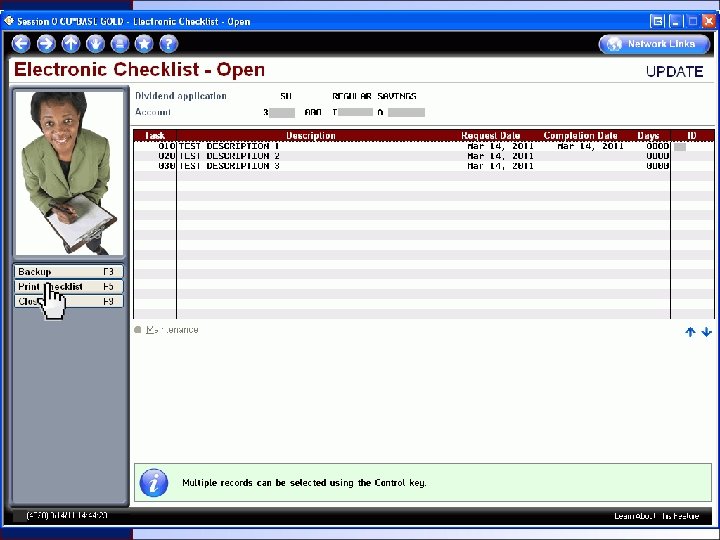Click task number 020
Viewport: 720px width, 540px height.
[167, 156]
